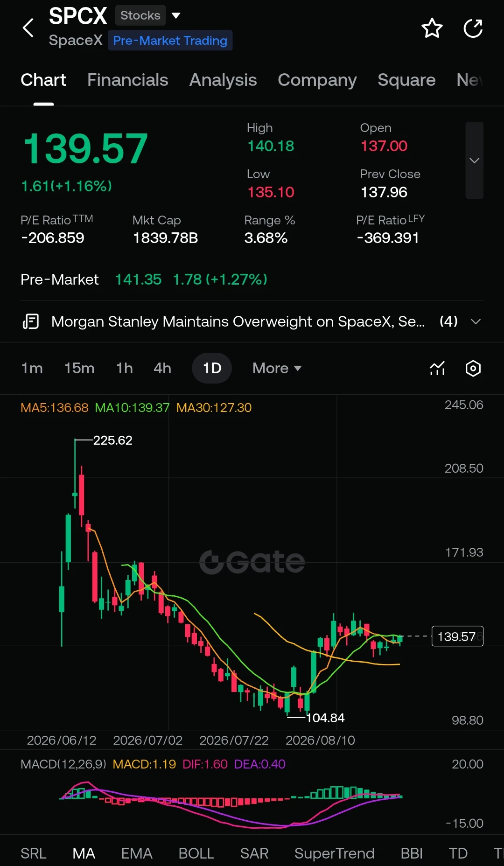The image size is (504, 866).
Task: Select the 15m timeframe
Action: pyautogui.click(x=79, y=368)
